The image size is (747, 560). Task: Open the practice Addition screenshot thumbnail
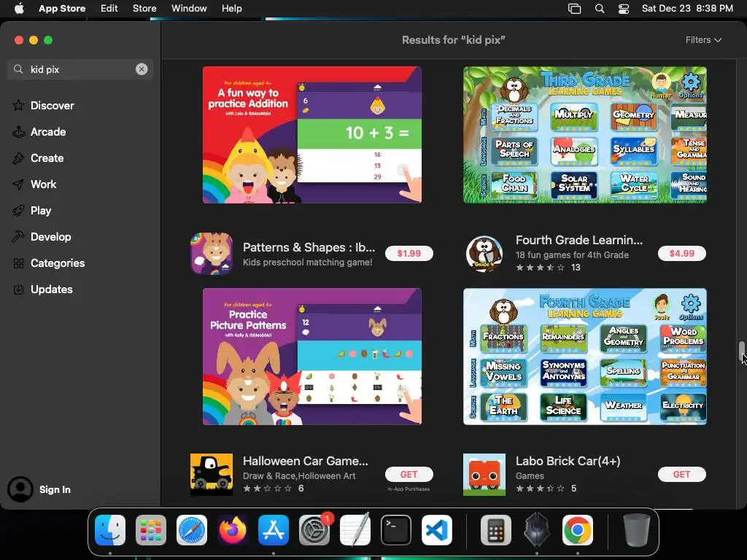pyautogui.click(x=312, y=135)
